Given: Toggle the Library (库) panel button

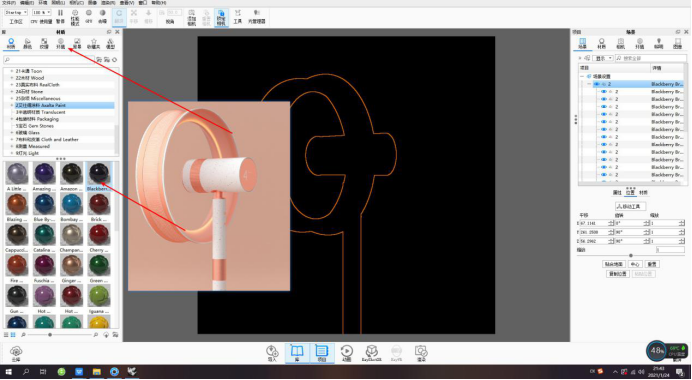Looking at the screenshot, I should pyautogui.click(x=297, y=354).
